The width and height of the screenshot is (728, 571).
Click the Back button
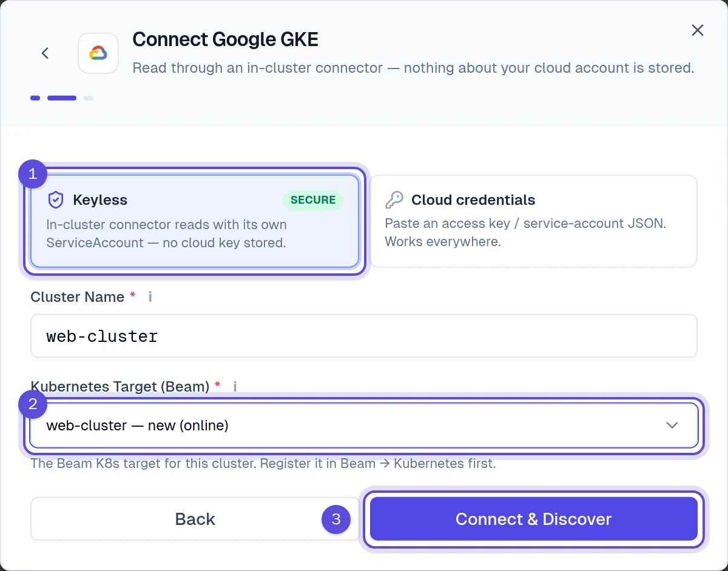tap(195, 519)
